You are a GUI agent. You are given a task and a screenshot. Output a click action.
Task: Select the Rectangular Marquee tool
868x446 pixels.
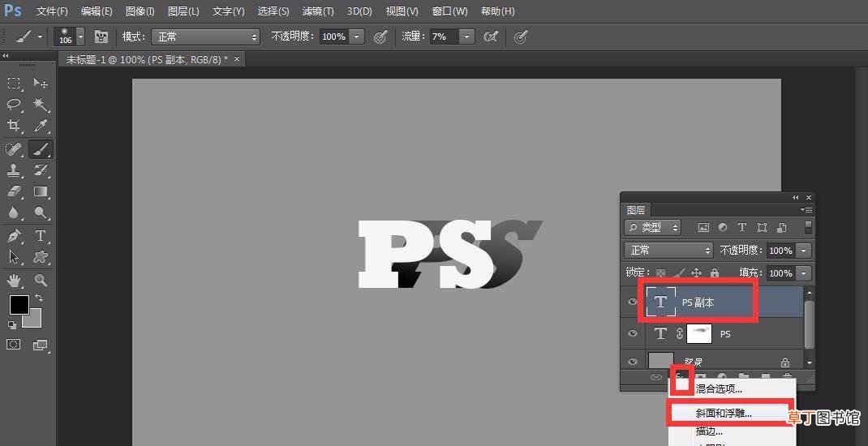[x=14, y=84]
